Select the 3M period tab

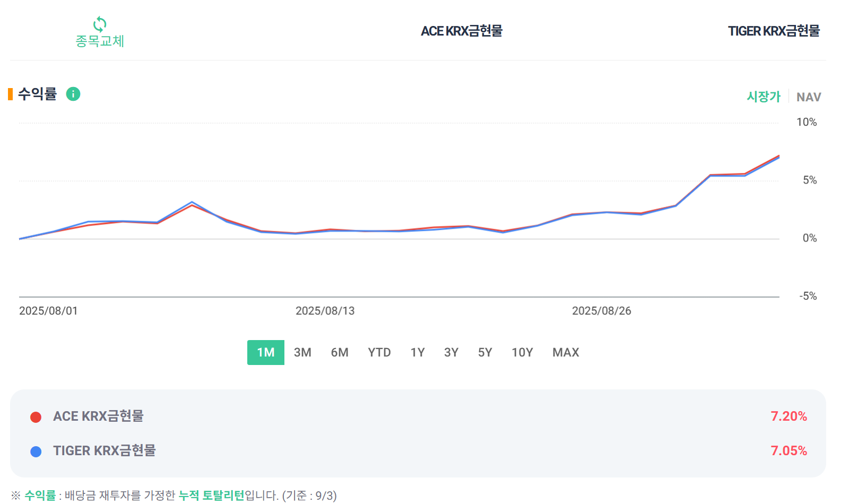click(x=302, y=352)
